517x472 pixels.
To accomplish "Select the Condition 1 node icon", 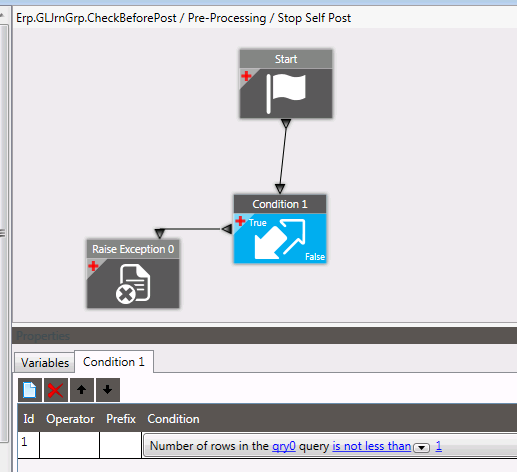I will click(x=280, y=238).
